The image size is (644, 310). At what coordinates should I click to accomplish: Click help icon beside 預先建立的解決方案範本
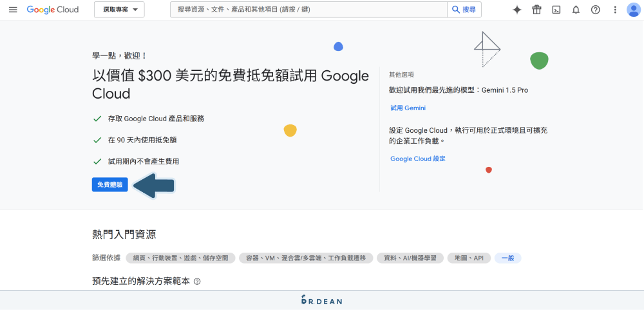click(197, 282)
